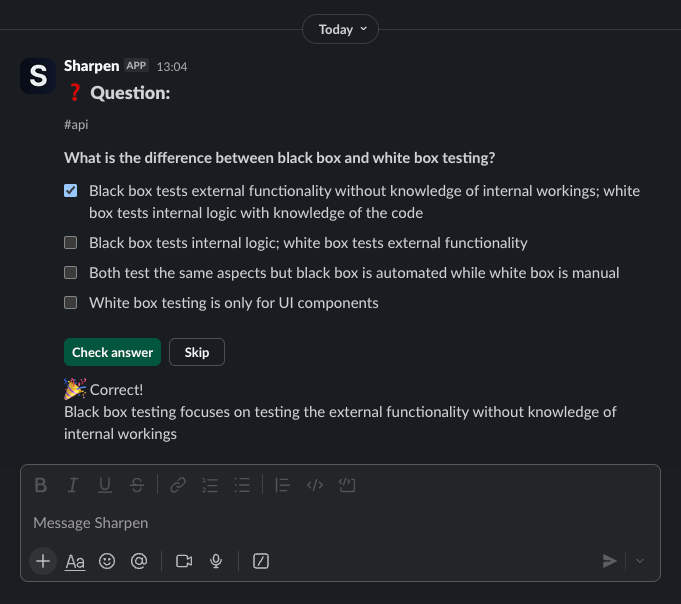Open the plus attachments menu
Image resolution: width=681 pixels, height=604 pixels.
pos(43,561)
